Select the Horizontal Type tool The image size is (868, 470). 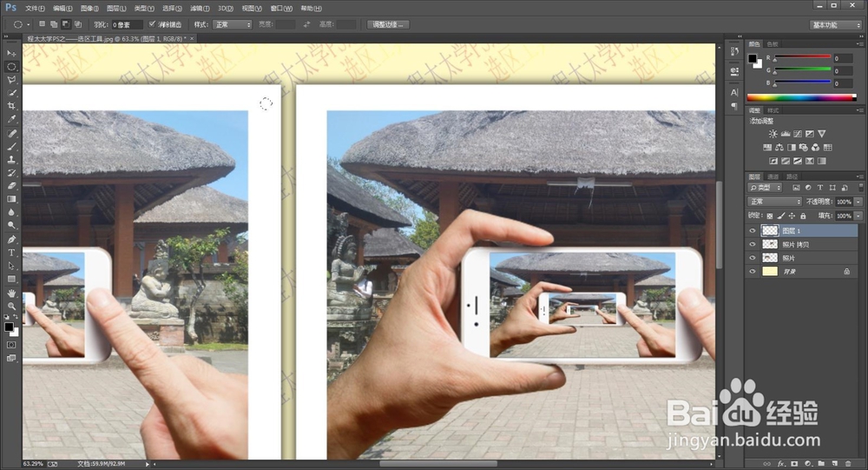[x=11, y=253]
